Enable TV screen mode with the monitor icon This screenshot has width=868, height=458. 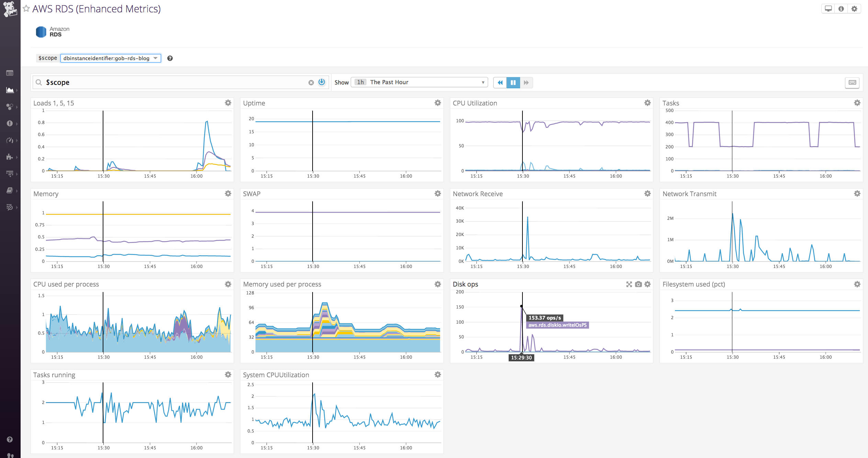click(x=828, y=8)
